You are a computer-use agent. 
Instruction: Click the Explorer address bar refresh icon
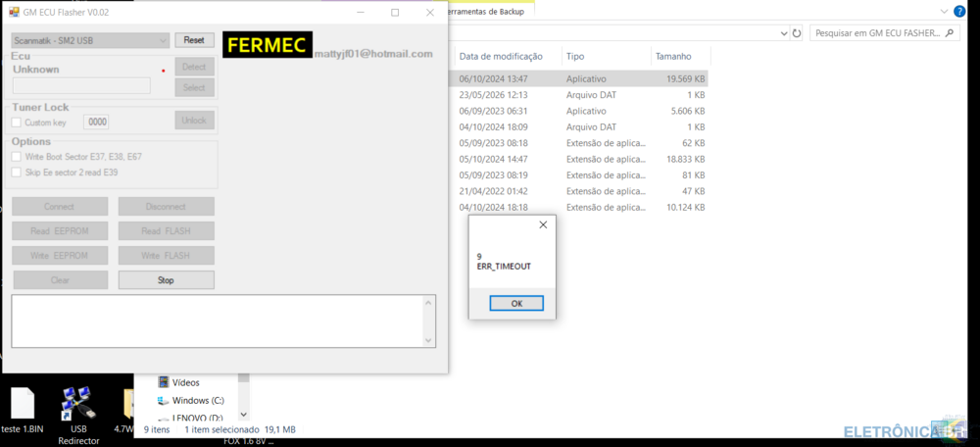[796, 33]
